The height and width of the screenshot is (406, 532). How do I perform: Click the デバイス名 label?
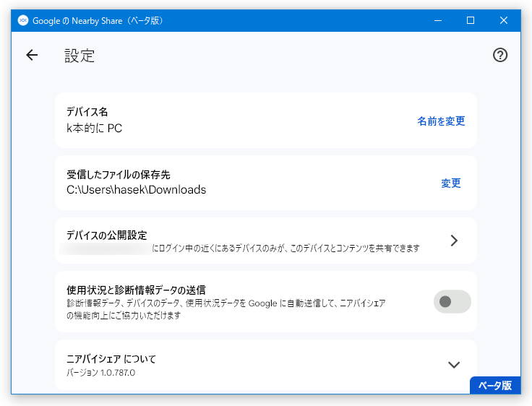pyautogui.click(x=87, y=111)
